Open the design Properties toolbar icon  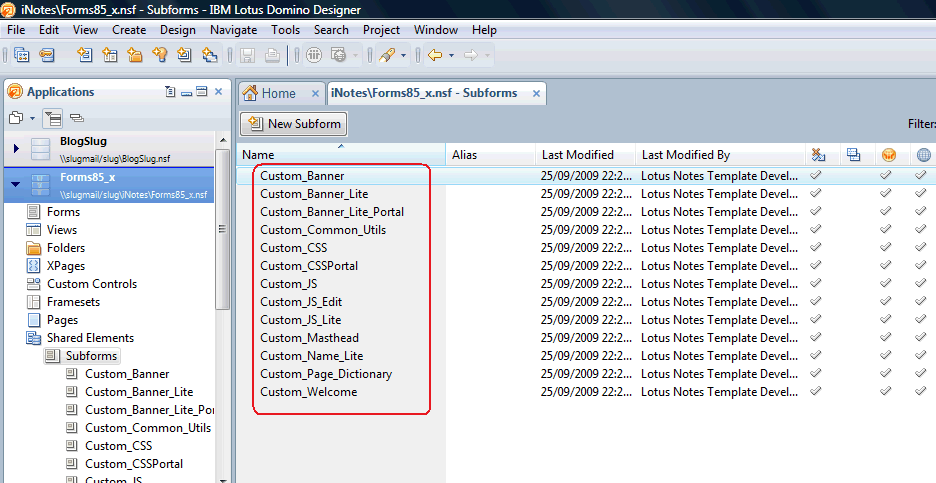click(x=22, y=55)
